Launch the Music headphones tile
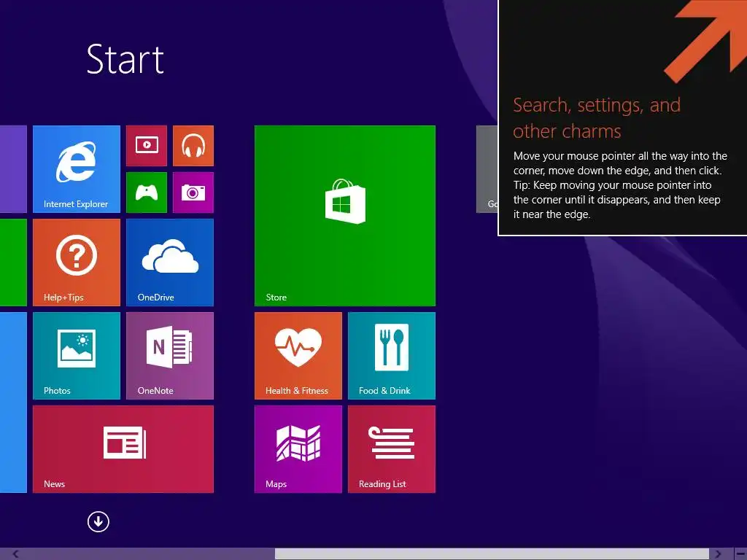 (x=193, y=146)
